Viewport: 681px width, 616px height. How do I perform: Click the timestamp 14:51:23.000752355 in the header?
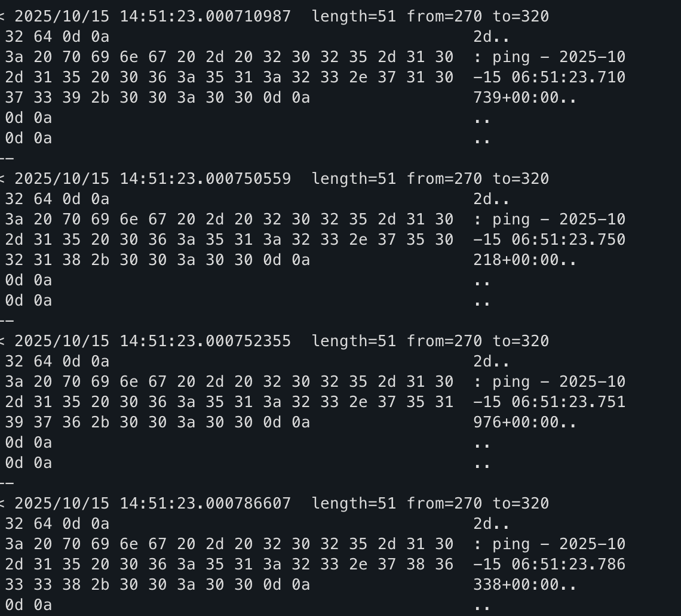[205, 341]
